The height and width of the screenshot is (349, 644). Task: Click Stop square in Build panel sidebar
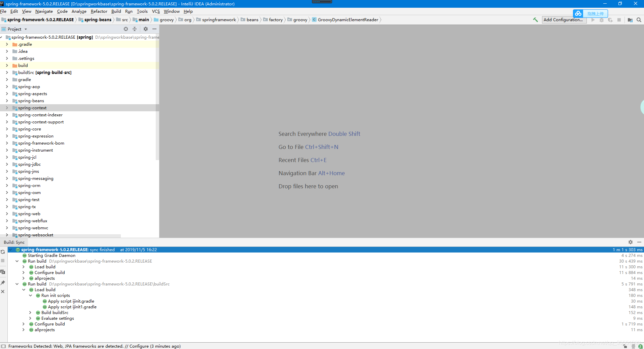(3, 261)
